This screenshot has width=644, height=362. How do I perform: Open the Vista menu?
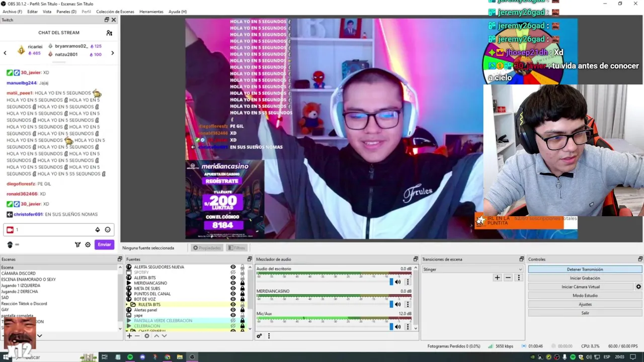click(x=47, y=12)
